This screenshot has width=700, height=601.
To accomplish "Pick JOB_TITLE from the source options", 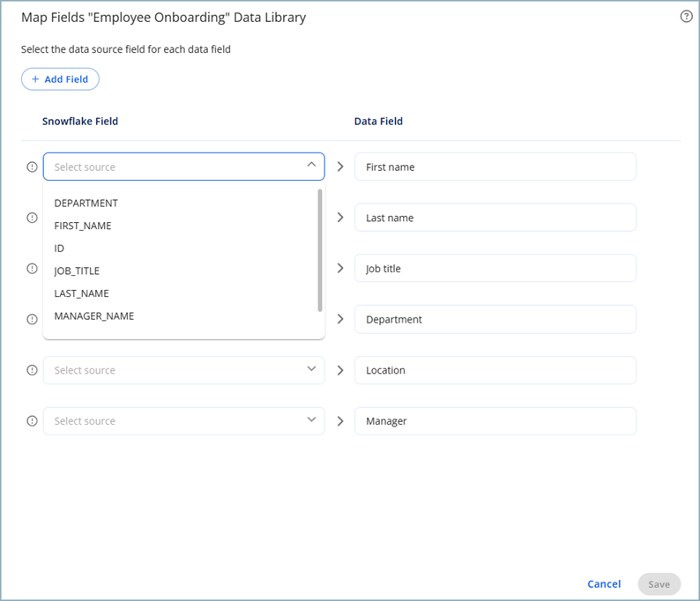I will coord(77,271).
